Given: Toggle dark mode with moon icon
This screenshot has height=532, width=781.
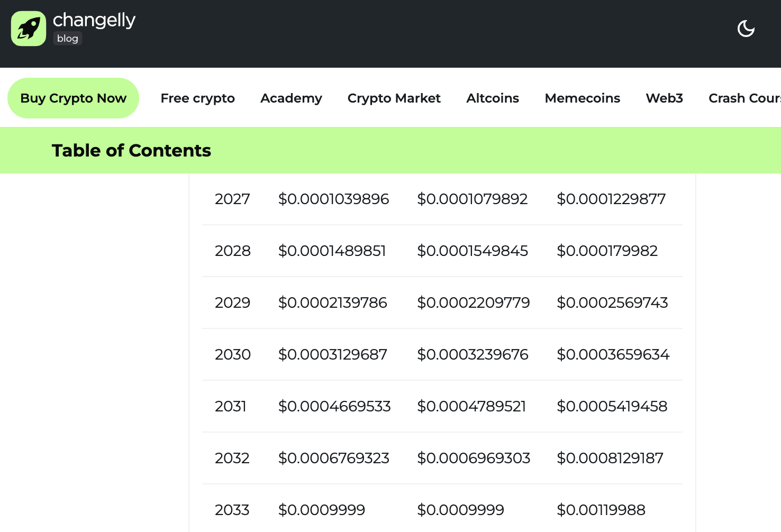Looking at the screenshot, I should click(x=746, y=29).
